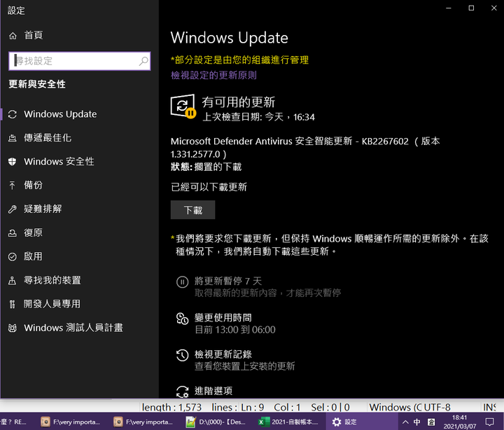
Task: Click the 有可用的更新 heading text
Action: [238, 102]
